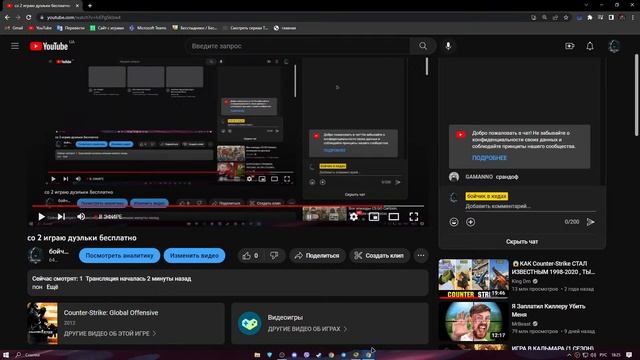Click the Видеоигры gamepad icon

pos(249,323)
